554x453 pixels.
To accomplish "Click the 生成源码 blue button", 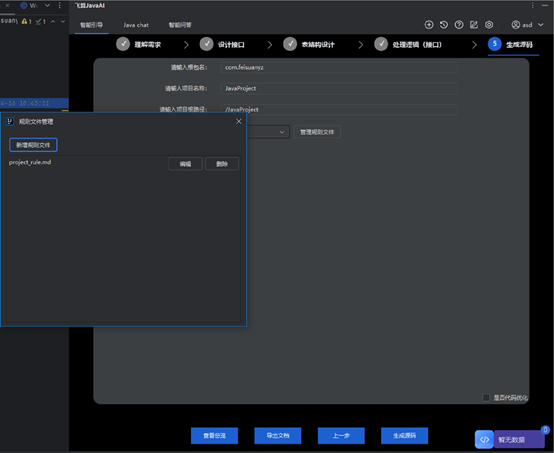I will pos(405,436).
